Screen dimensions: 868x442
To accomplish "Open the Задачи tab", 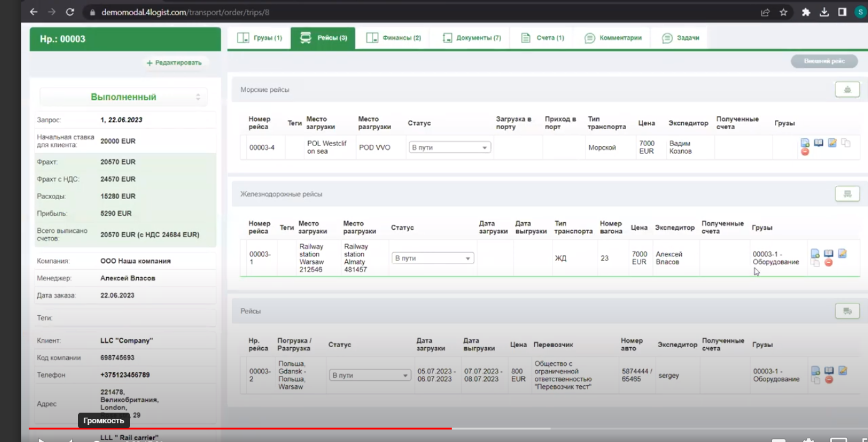I will click(681, 37).
